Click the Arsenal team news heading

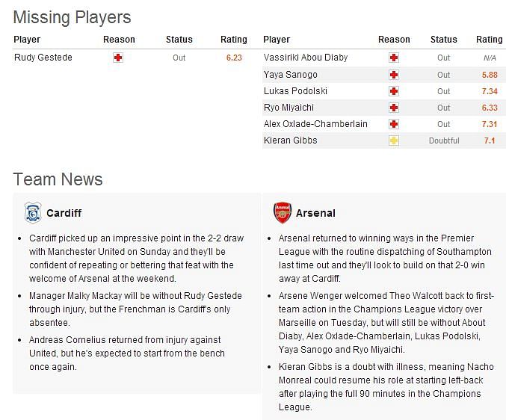(x=315, y=213)
